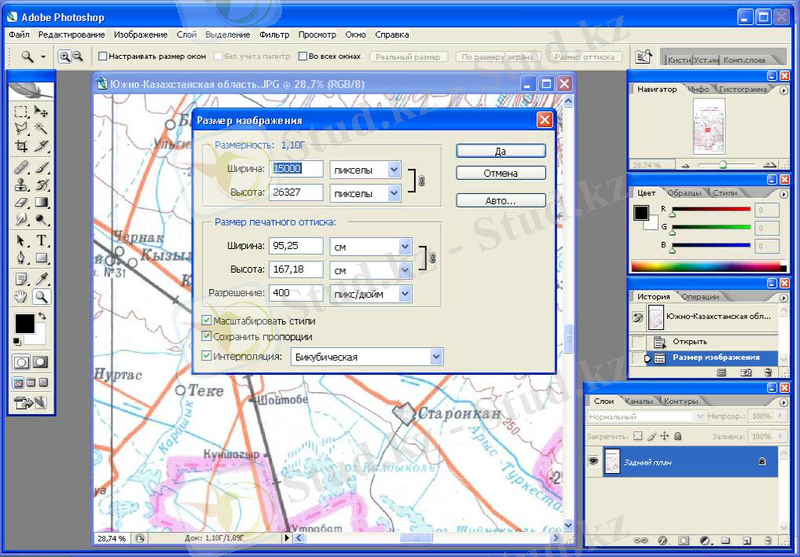Screen dimensions: 800x557
Task: Toggle Сохранить пропорции checkbox
Action: coord(207,337)
